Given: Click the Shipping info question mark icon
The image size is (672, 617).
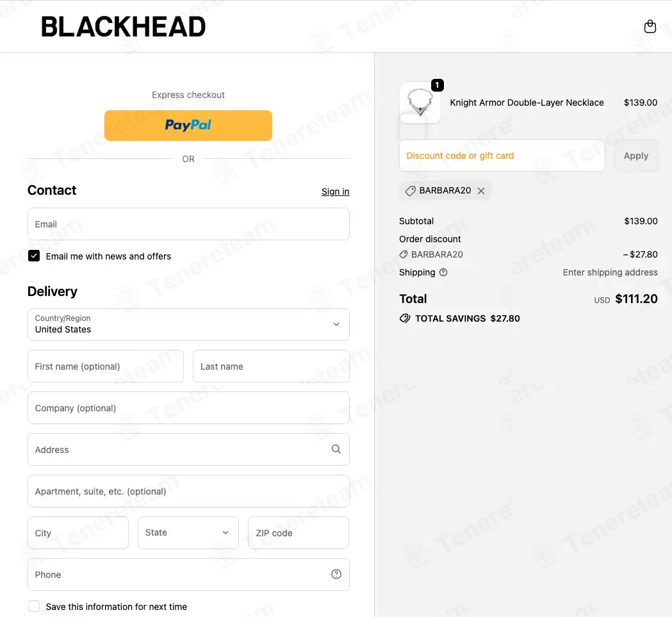Looking at the screenshot, I should click(443, 272).
